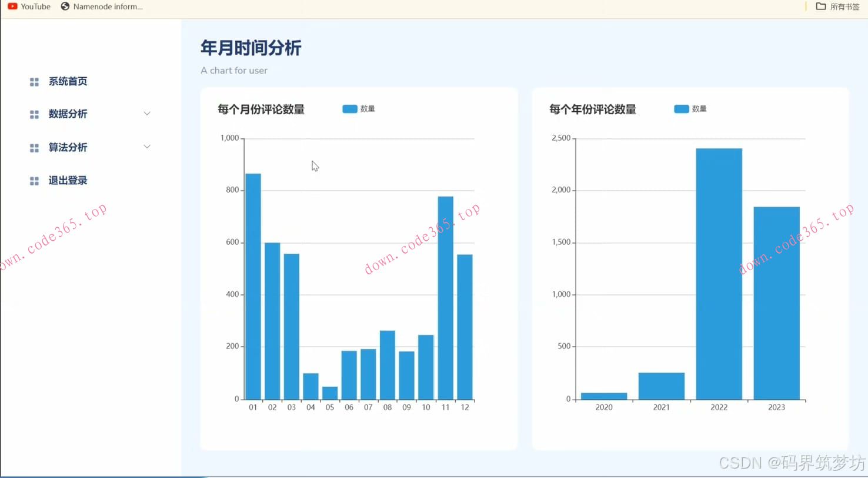Click the Namenode information bookmark globe icon
Screen dimensions: 868x478
65,6
